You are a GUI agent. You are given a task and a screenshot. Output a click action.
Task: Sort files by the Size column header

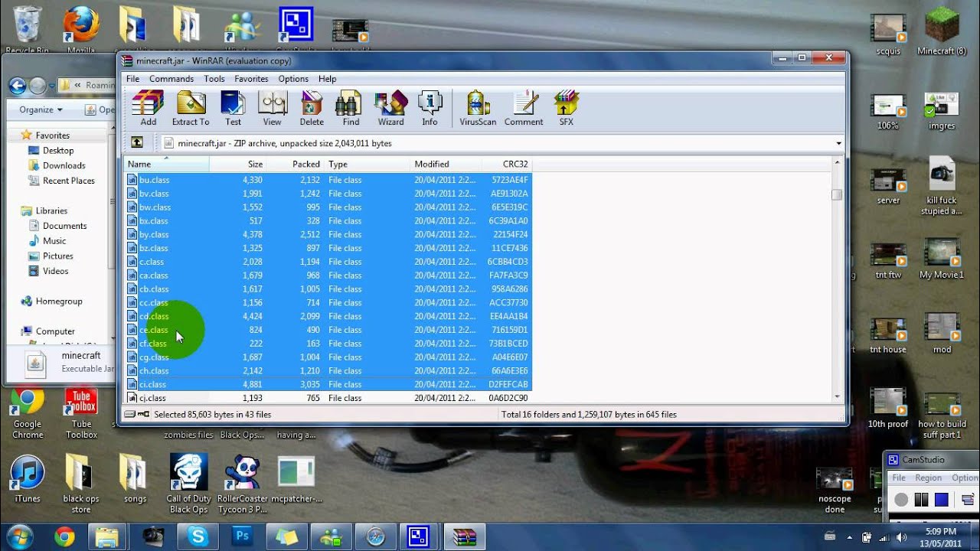(238, 164)
